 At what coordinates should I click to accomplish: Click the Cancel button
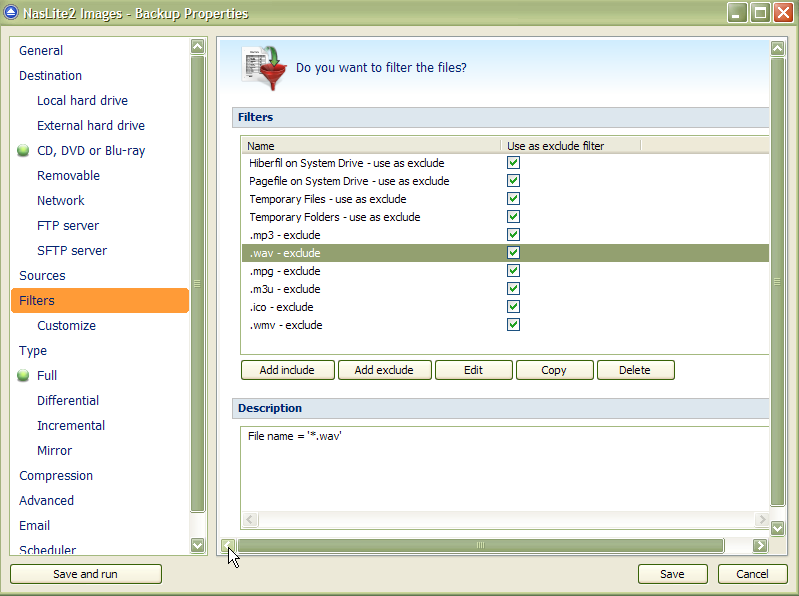[x=752, y=574]
